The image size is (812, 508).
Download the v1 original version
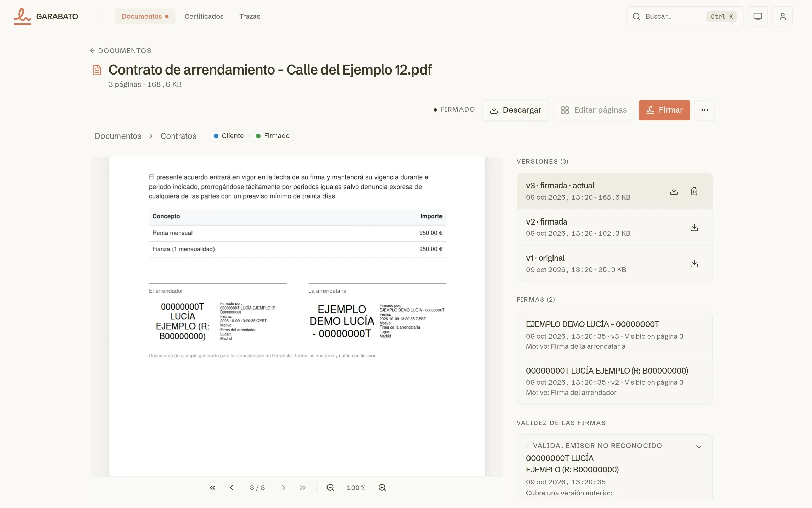coord(694,263)
